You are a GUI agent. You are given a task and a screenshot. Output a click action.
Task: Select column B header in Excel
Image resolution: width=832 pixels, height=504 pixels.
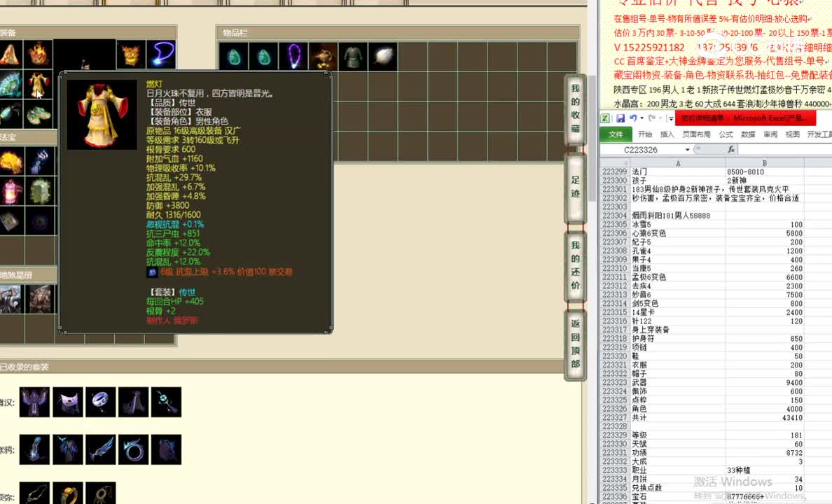pyautogui.click(x=765, y=163)
